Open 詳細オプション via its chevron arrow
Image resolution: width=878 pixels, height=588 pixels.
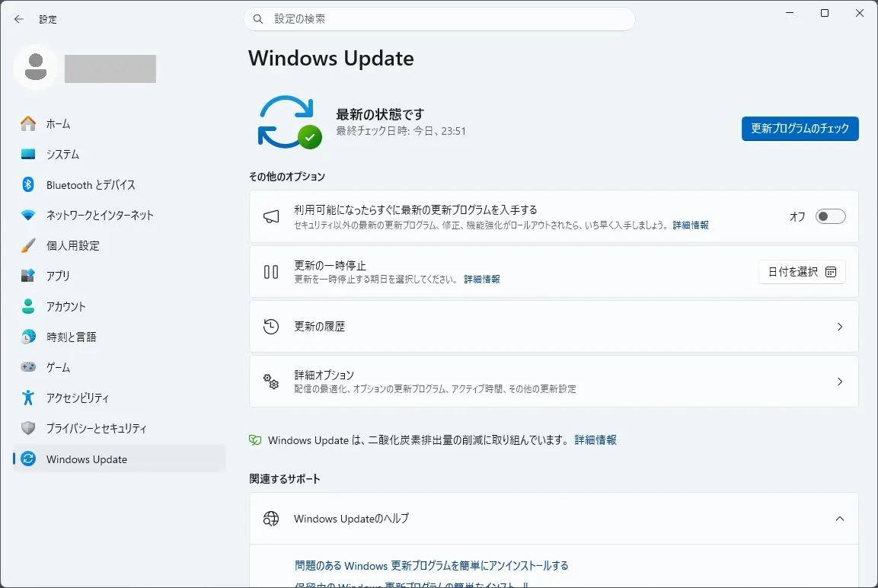point(840,382)
